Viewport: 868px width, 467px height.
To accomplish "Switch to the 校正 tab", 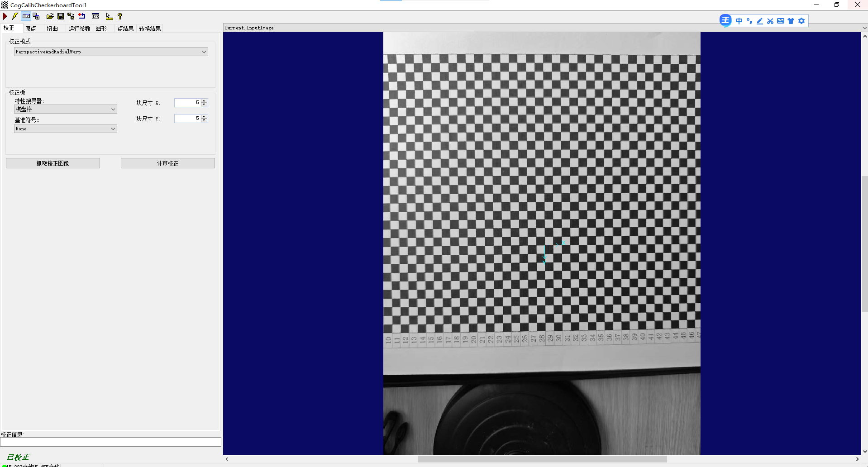I will tap(9, 28).
